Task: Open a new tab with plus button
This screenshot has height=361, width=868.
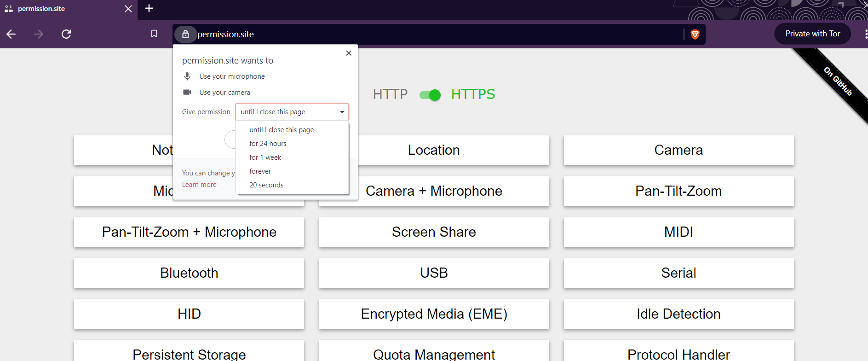Action: [149, 8]
